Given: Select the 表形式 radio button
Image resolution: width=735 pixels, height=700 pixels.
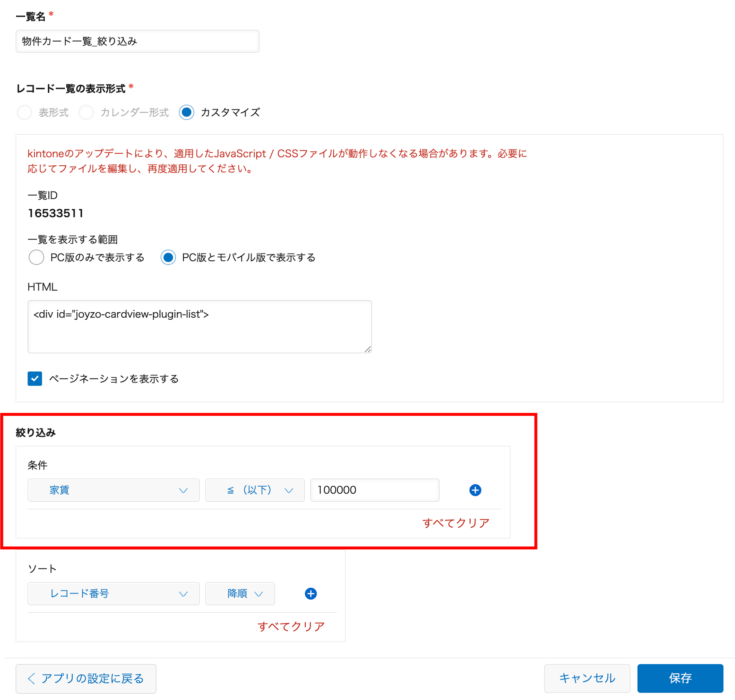Looking at the screenshot, I should 25,112.
